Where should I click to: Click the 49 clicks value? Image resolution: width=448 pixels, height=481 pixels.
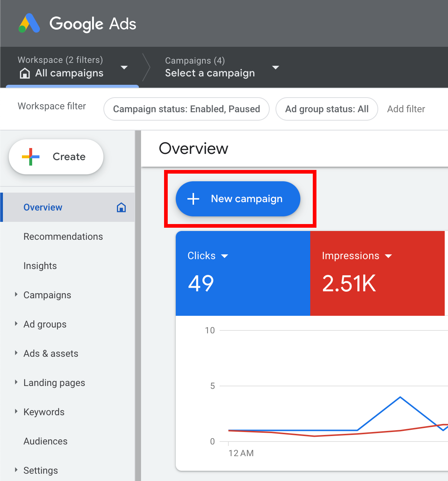201,283
